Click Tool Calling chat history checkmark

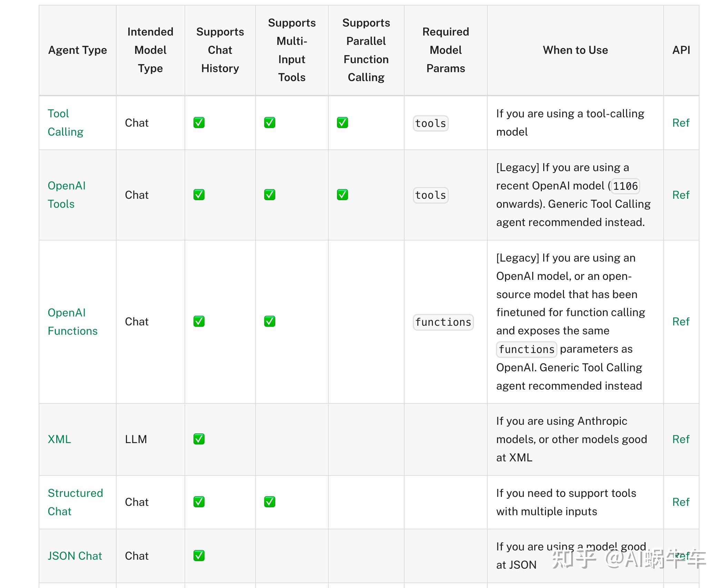coord(199,123)
